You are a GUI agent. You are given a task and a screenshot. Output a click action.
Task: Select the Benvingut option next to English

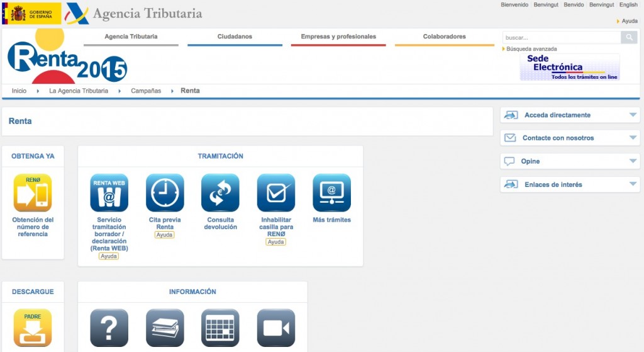(x=602, y=5)
